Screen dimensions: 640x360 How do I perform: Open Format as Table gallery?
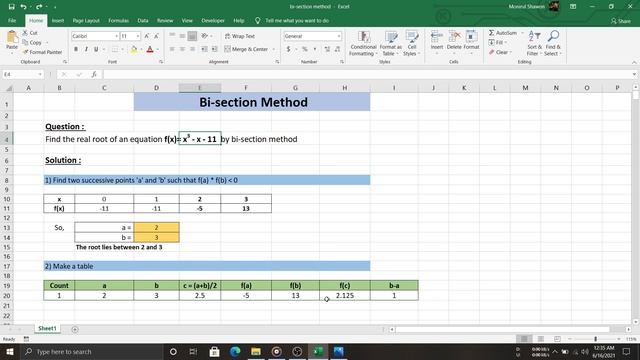point(391,43)
